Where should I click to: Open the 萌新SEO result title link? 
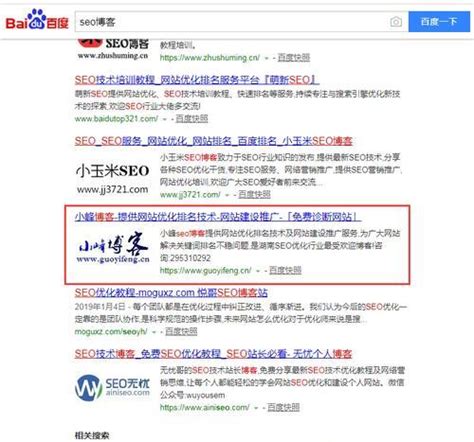pyautogui.click(x=197, y=80)
